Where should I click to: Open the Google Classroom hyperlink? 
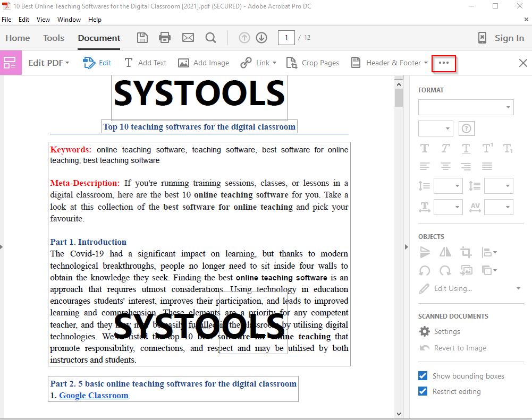point(94,395)
